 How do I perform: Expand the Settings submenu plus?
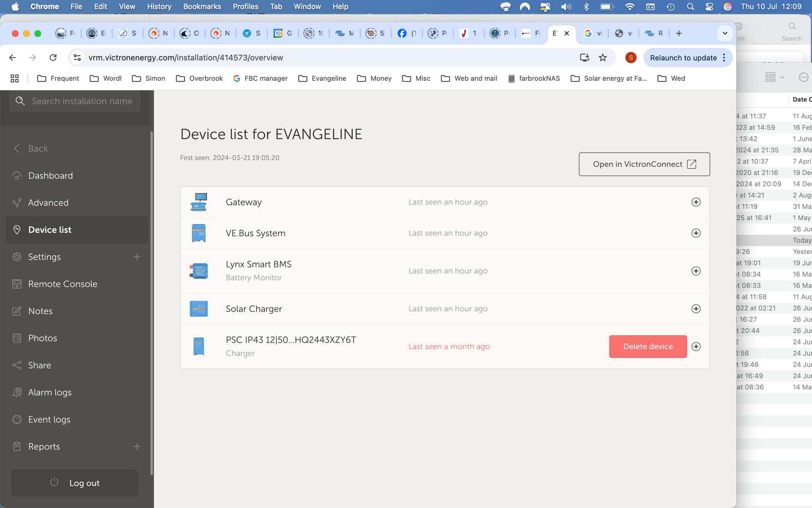click(x=137, y=257)
